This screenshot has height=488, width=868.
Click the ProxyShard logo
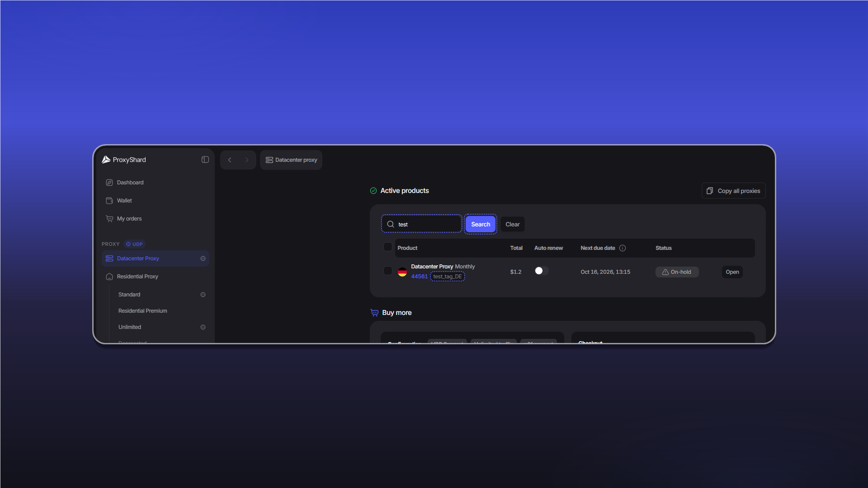[124, 160]
